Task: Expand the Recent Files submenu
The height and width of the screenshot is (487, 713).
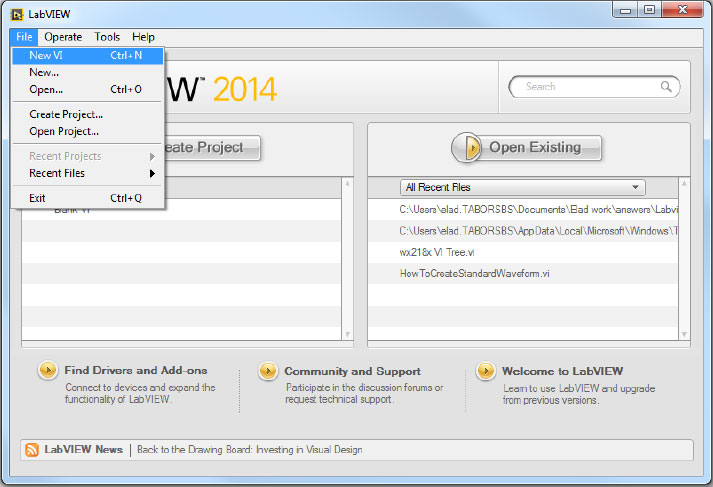Action: click(90, 173)
